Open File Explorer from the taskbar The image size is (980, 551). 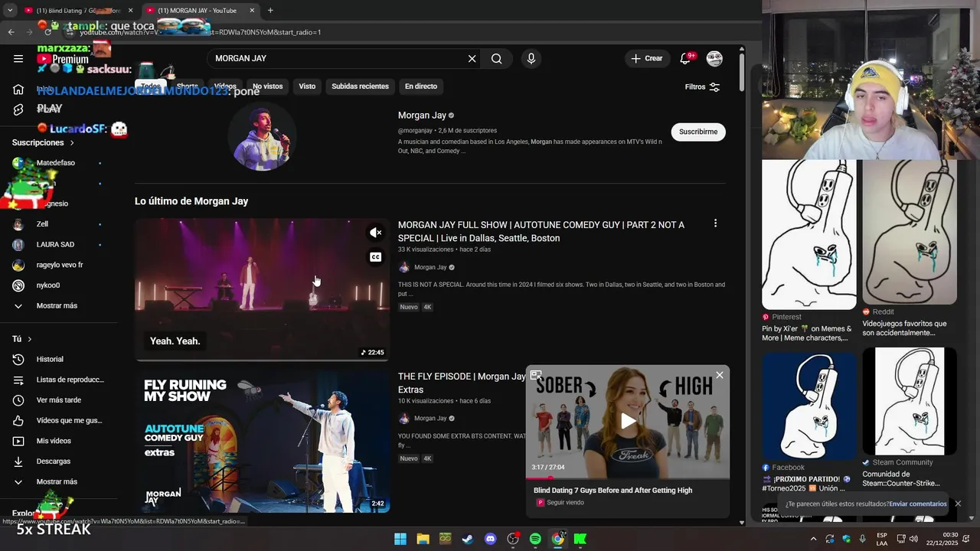coord(423,539)
